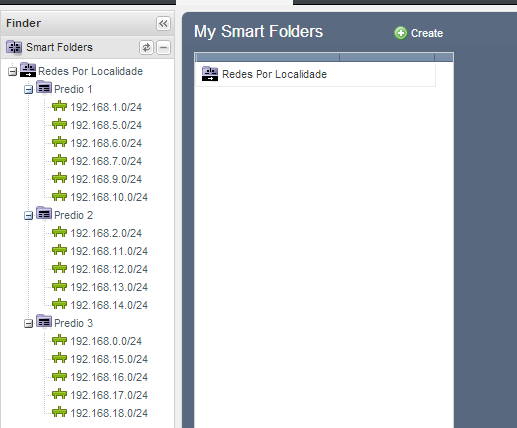The width and height of the screenshot is (517, 428).
Task: Click the green plus Create icon
Action: coord(401,33)
